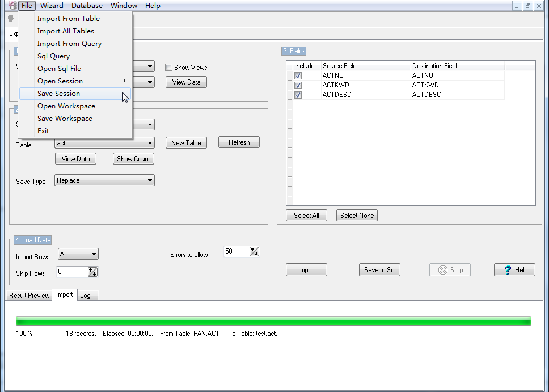Select Save Session menu entry

(75, 94)
